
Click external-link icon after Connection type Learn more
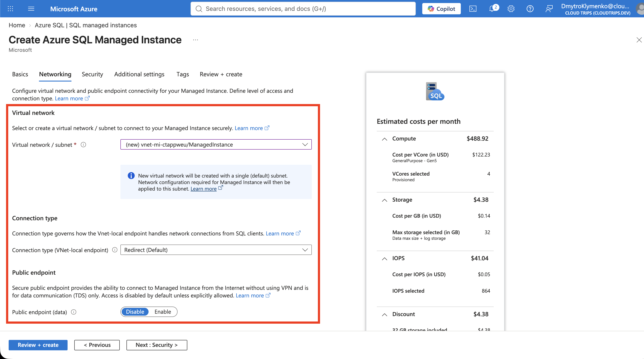coord(298,233)
